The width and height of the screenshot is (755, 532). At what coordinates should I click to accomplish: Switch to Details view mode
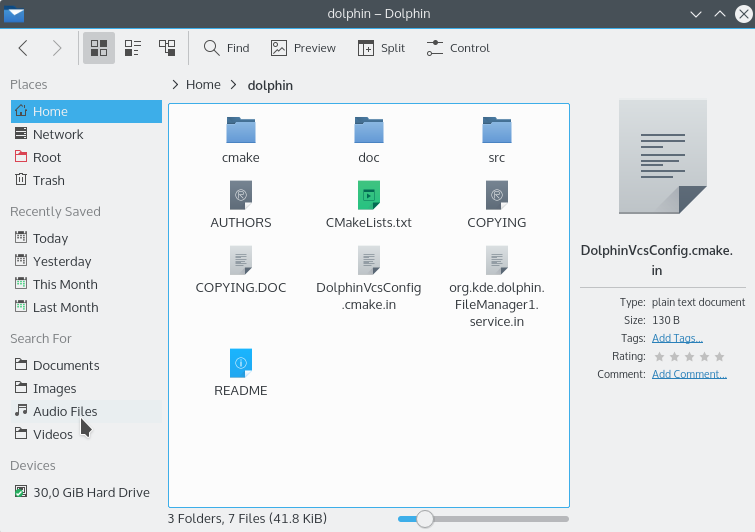point(167,48)
